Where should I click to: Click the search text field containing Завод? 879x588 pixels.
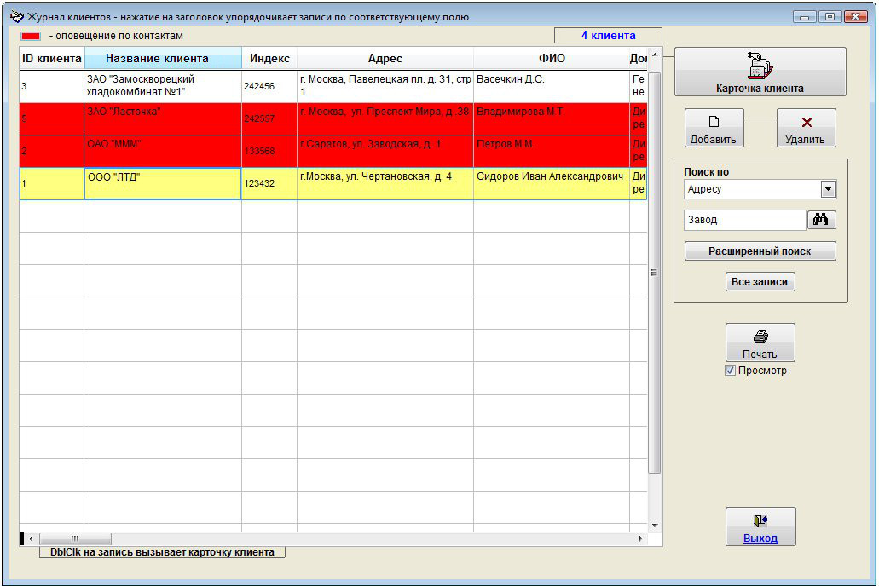click(x=744, y=220)
